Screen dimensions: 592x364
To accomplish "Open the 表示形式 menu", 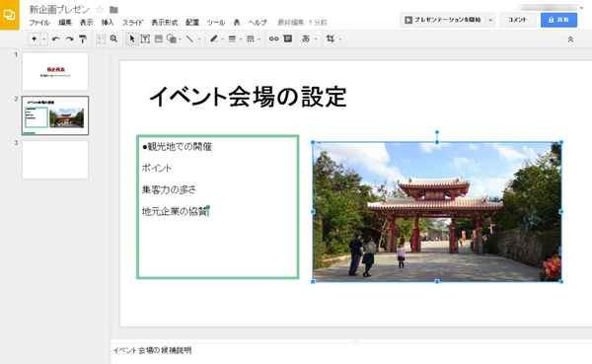I will (165, 23).
